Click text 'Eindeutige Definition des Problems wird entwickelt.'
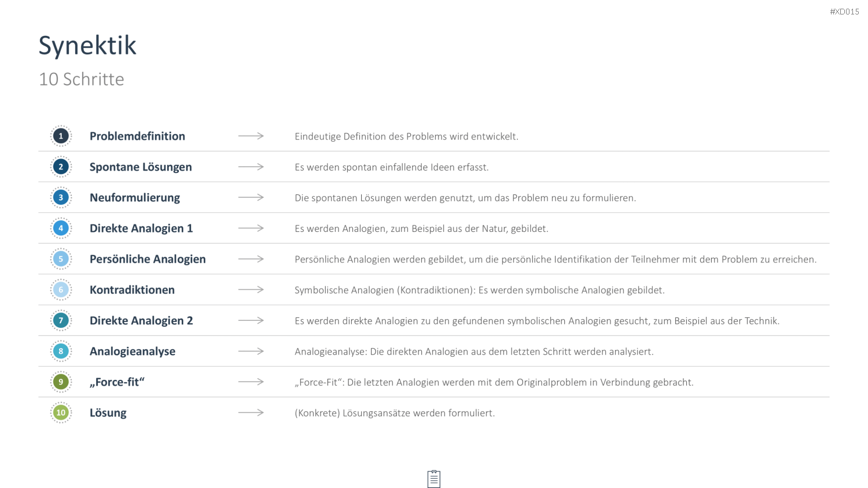868x488 pixels. tap(406, 136)
